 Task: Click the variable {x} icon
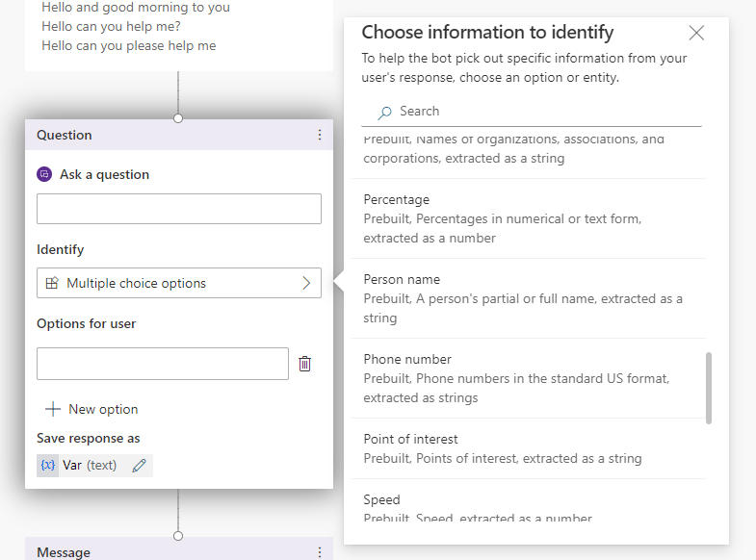[48, 466]
